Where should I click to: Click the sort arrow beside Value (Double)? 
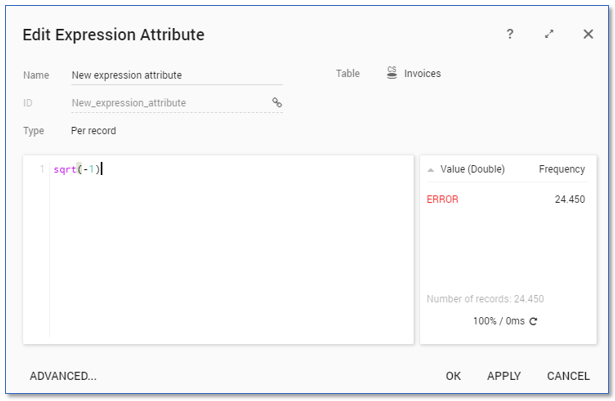pyautogui.click(x=431, y=170)
